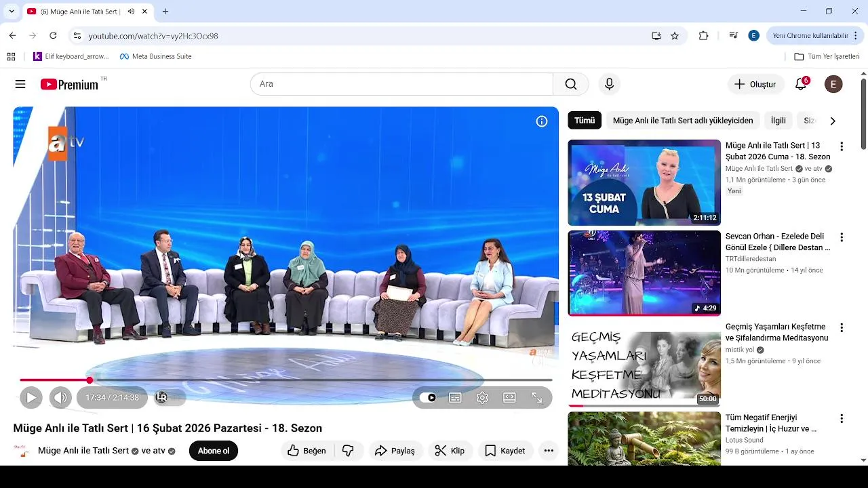Screen dimensions: 868x488
Task: Seek using the red progress bar
Action: click(x=285, y=380)
